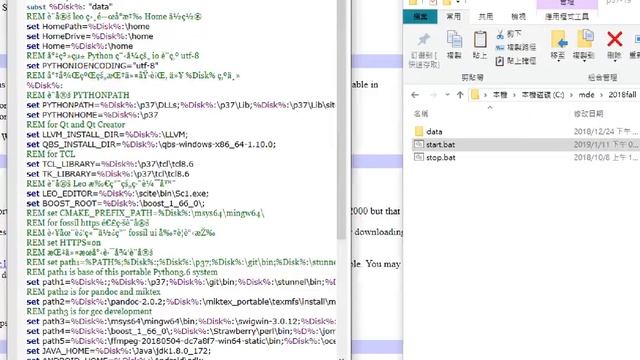The height and width of the screenshot is (360, 640).
Task: Click the line set TCL_LIBRARY
Action: click(110, 164)
